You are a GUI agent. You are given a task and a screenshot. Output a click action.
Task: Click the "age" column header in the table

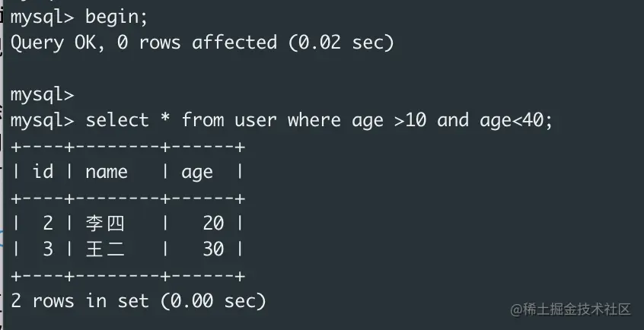point(197,172)
